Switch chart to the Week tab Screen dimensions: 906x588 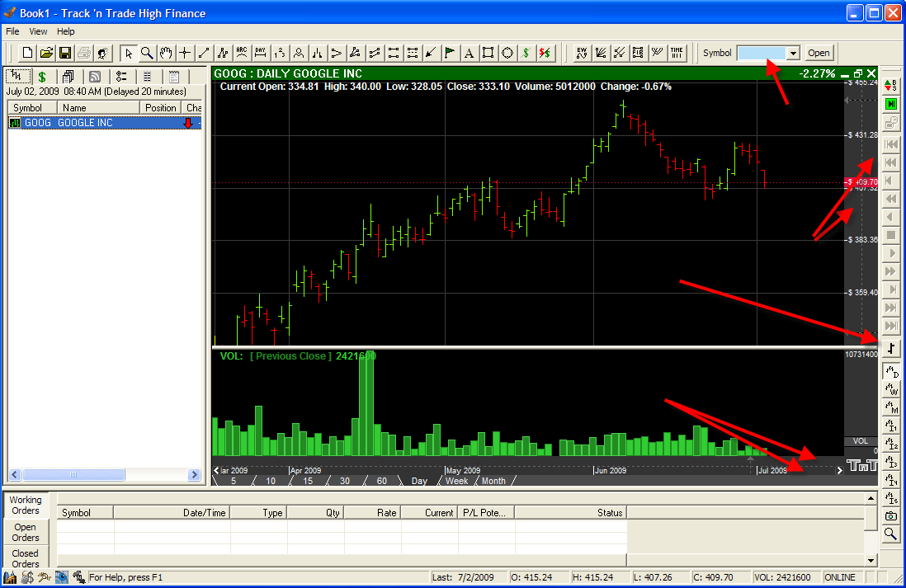click(456, 481)
